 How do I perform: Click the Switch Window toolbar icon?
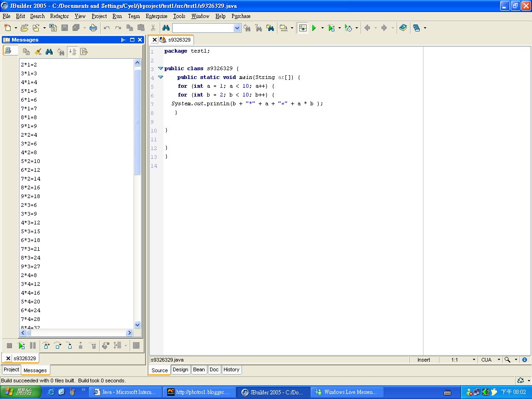pos(417,28)
